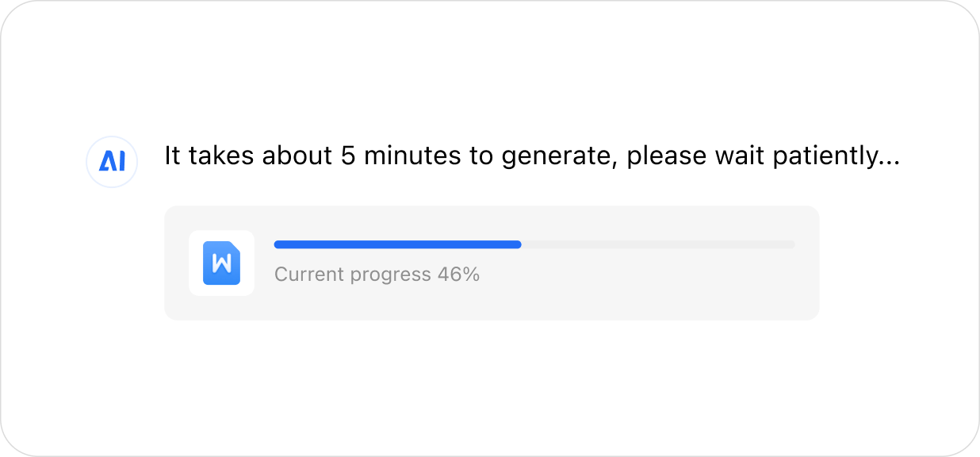Click where the blue progress fill ends
The width and height of the screenshot is (980, 457).
point(519,244)
